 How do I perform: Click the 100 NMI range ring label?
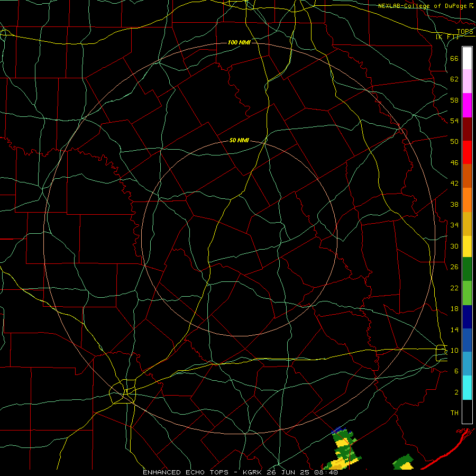coord(239,42)
